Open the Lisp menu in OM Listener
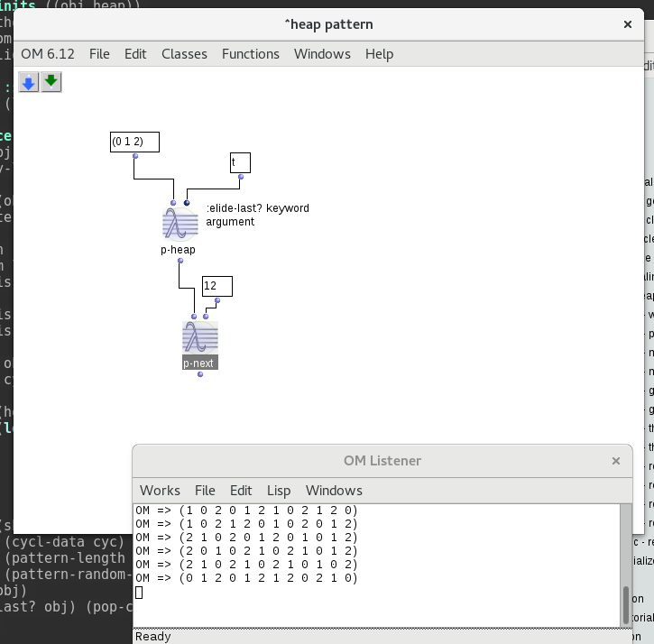 coord(279,491)
